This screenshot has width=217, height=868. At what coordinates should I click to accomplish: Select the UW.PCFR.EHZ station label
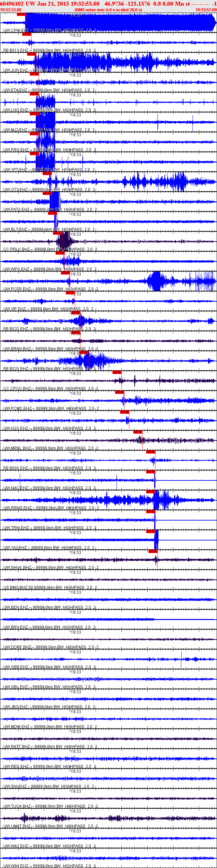[17, 289]
